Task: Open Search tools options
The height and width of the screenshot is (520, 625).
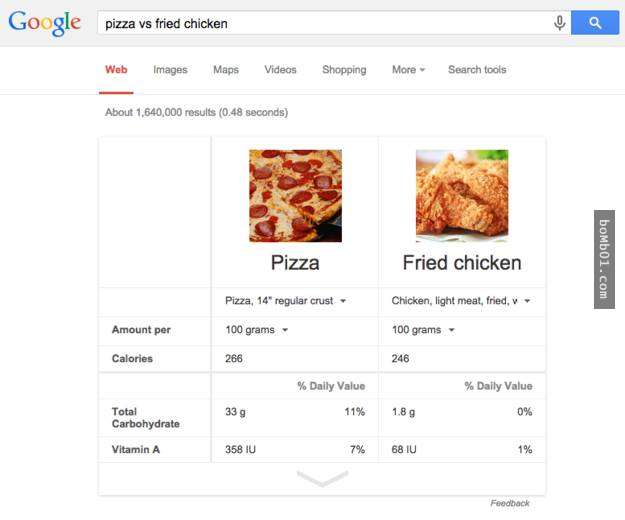Action: (477, 70)
